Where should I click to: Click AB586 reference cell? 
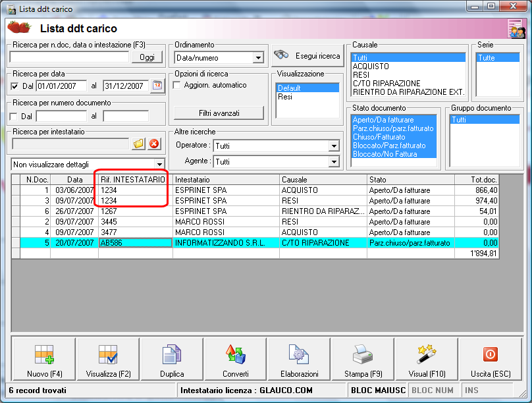(136, 243)
